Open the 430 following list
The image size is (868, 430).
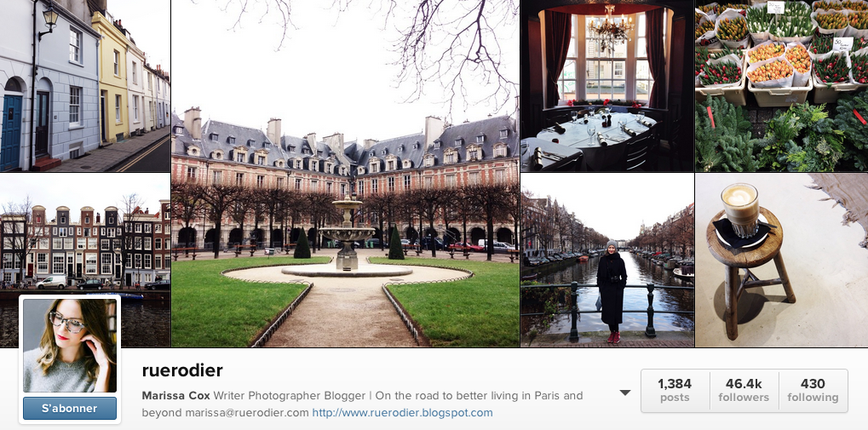813,390
